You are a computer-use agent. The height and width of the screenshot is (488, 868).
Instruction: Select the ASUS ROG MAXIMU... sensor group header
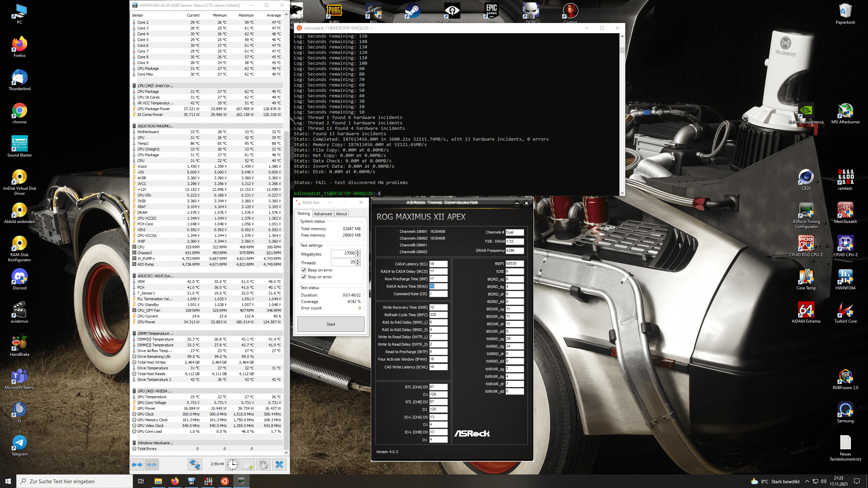tap(207, 126)
